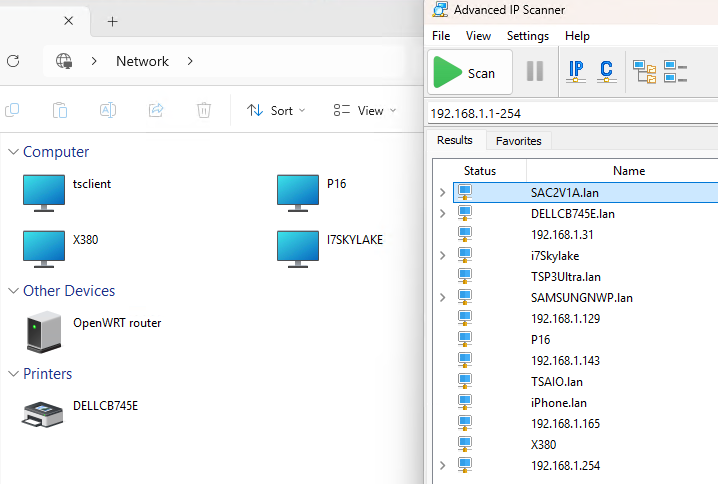Image resolution: width=718 pixels, height=484 pixels.
Task: Collapse the Printers group
Action: pos(14,374)
